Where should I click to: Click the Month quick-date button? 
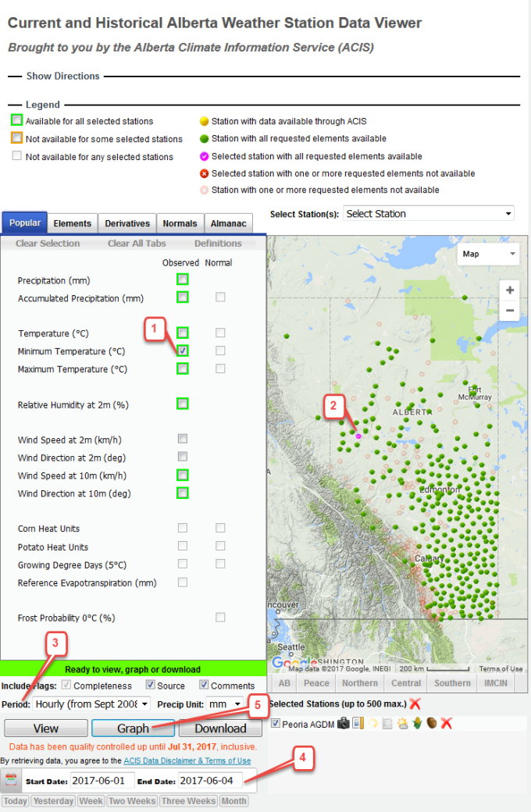pos(234,801)
